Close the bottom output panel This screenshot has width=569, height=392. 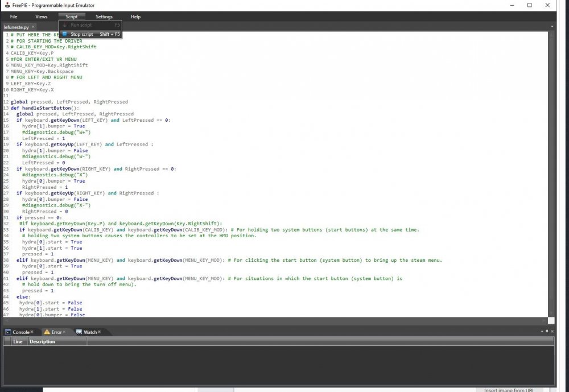coord(552,331)
